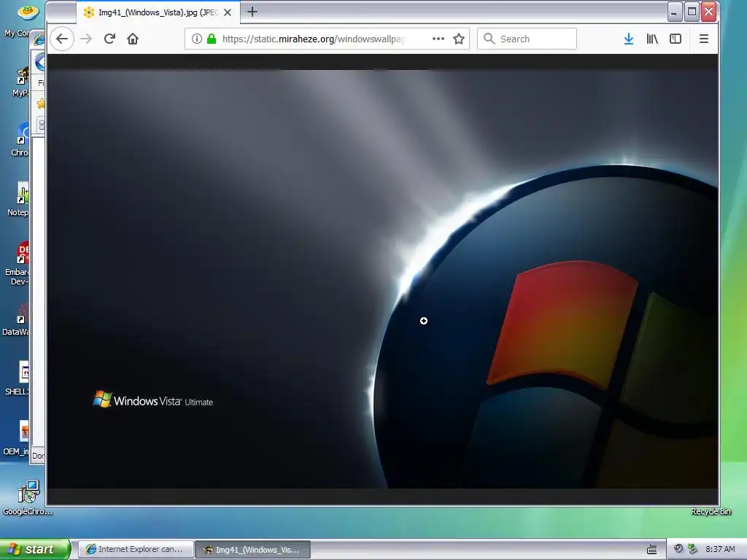Click the search magnifier icon
The height and width of the screenshot is (560, 747).
click(x=489, y=39)
